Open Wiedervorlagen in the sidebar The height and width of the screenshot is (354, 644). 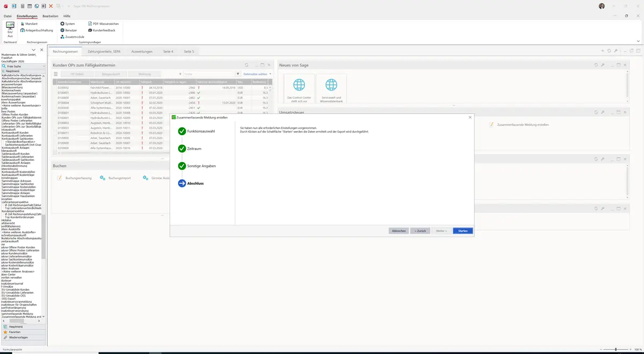23,337
